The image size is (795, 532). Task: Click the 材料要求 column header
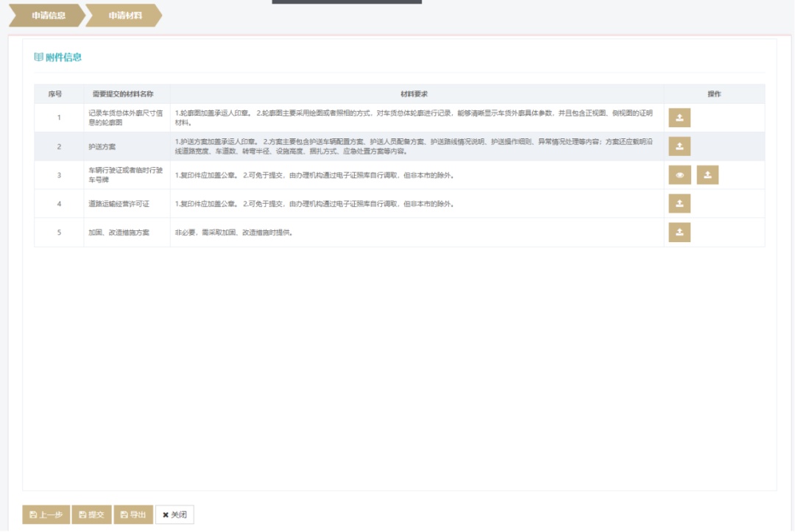[417, 94]
